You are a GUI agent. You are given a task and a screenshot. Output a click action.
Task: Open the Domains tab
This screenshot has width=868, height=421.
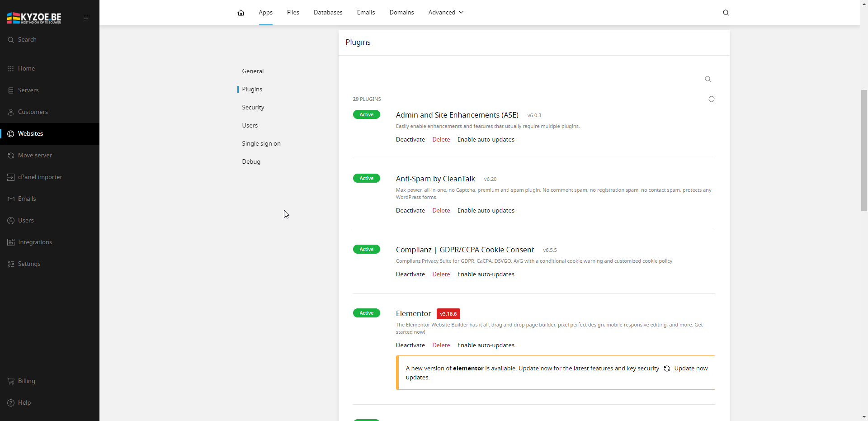coord(401,13)
